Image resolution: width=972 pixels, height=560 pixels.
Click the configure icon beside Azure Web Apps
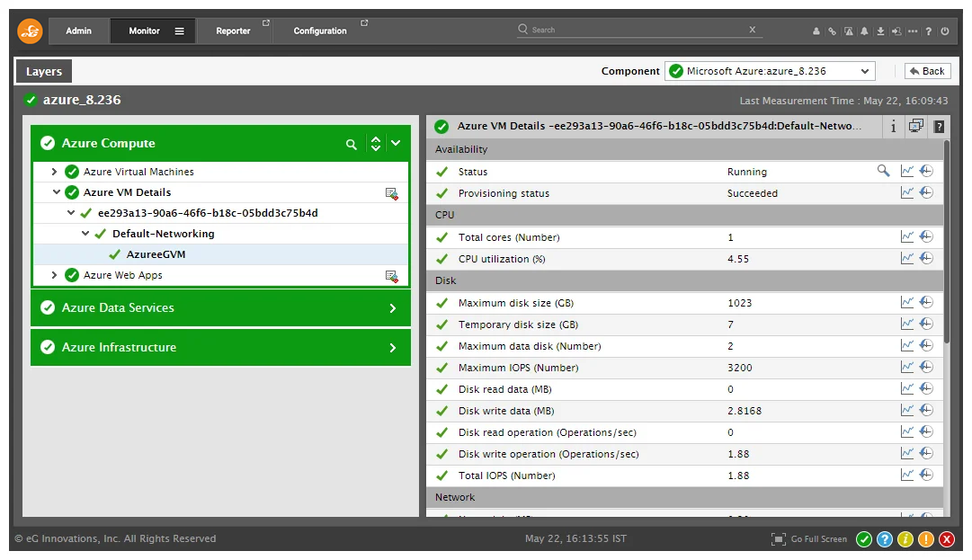click(x=392, y=276)
